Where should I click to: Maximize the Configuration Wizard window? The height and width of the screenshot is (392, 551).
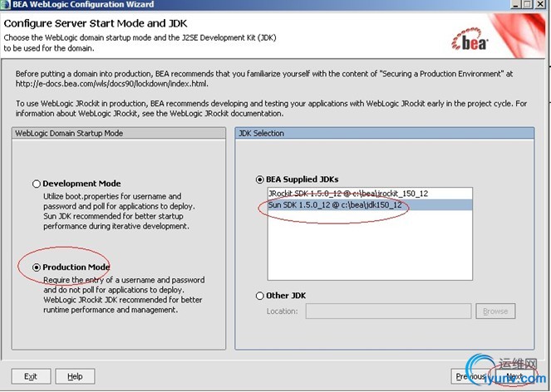click(x=528, y=4)
